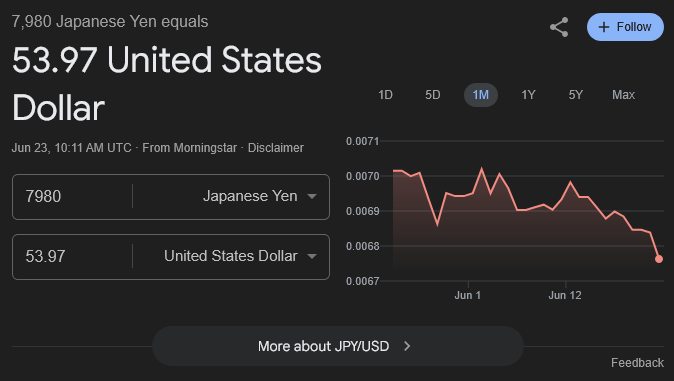Click the Feedback link
The image size is (674, 381).
637,363
